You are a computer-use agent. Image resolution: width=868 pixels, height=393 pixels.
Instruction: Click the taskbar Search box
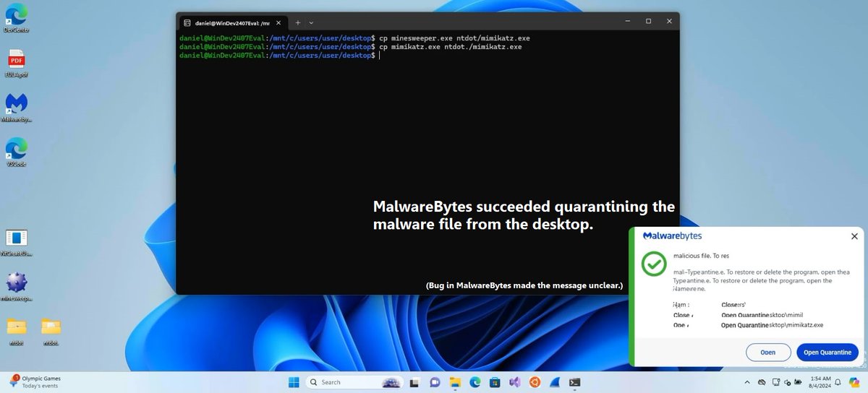click(354, 382)
